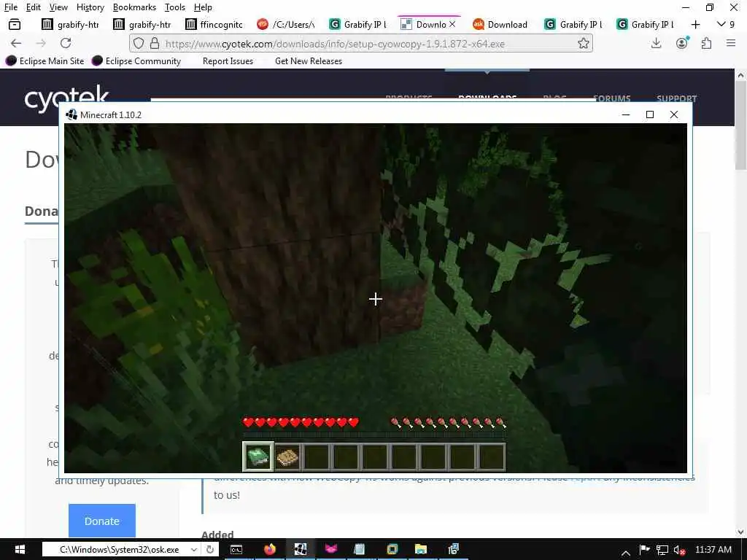Expand the list all tabs dropdown
The height and width of the screenshot is (560, 747).
click(x=725, y=24)
